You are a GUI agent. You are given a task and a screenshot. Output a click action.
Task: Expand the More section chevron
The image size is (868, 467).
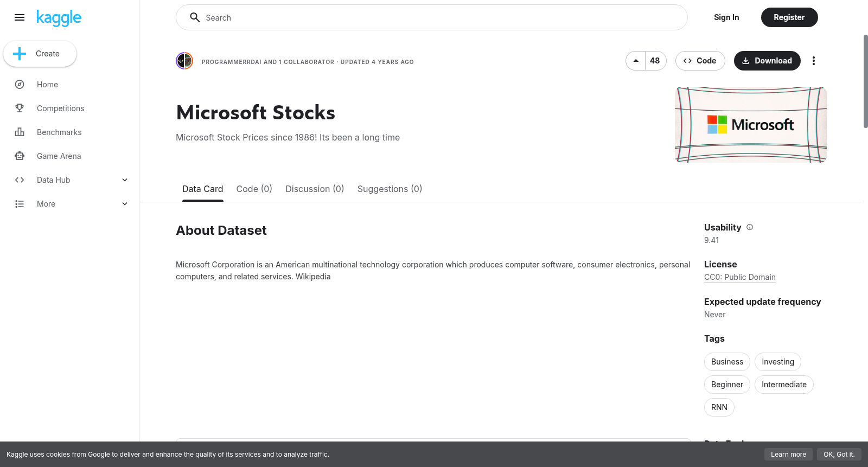125,204
